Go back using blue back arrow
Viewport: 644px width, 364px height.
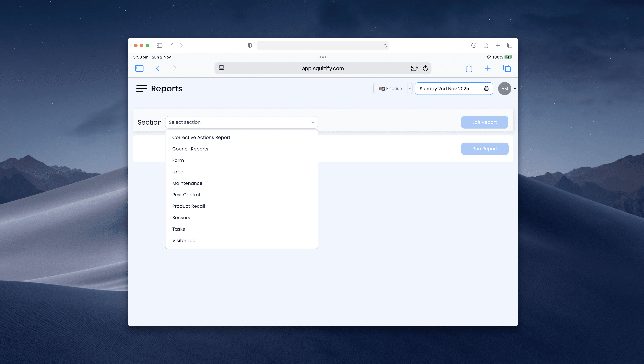pos(158,68)
